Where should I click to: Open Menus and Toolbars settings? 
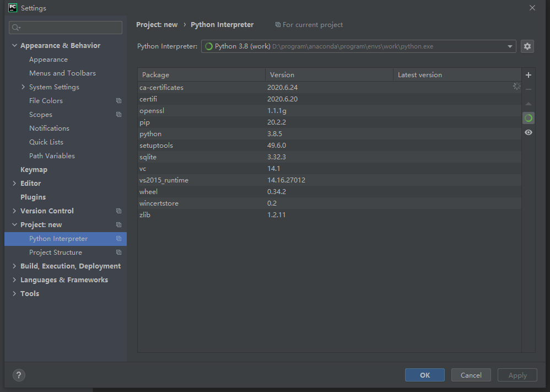(x=62, y=73)
